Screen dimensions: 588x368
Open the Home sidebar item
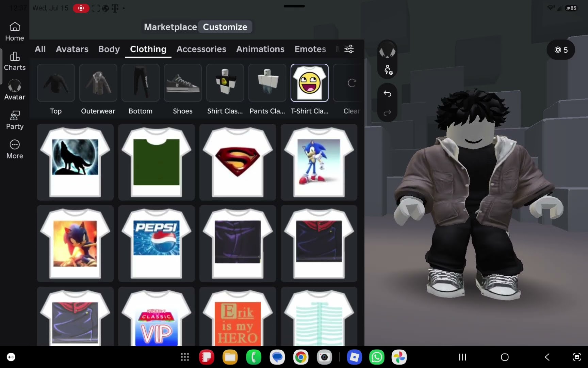tap(15, 32)
